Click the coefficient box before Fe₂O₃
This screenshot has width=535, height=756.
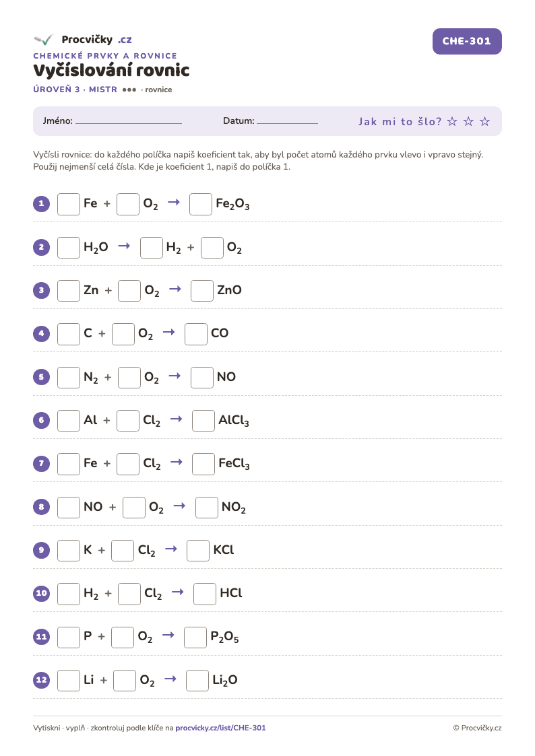[201, 204]
